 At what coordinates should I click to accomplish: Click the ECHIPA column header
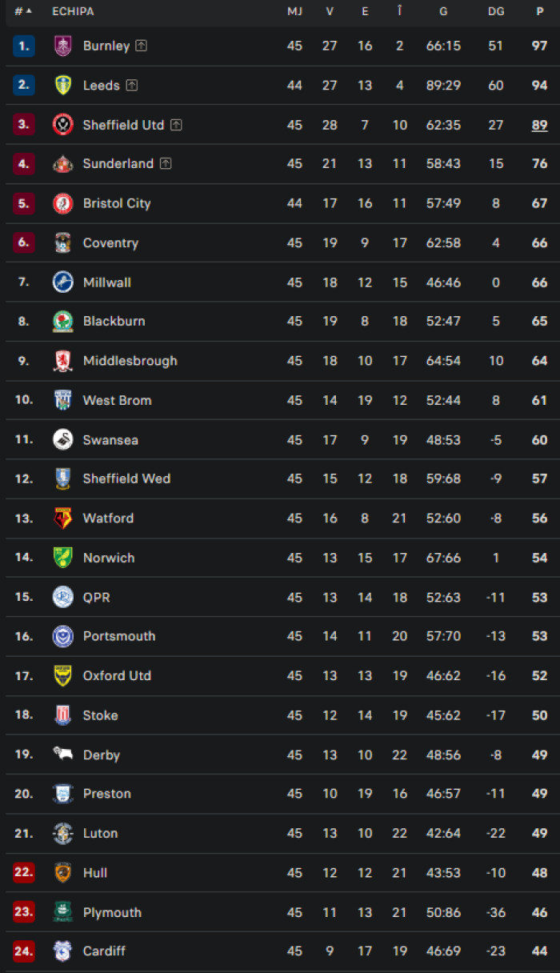73,11
